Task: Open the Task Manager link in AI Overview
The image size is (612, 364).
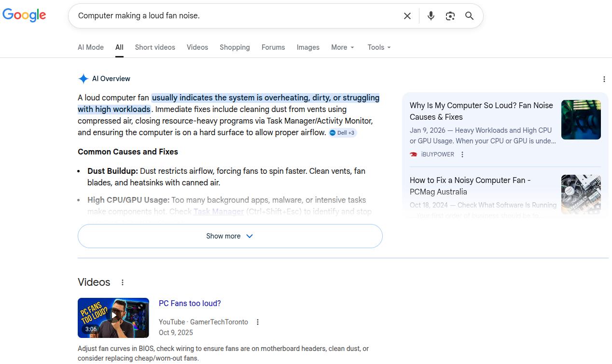Action: pos(219,211)
